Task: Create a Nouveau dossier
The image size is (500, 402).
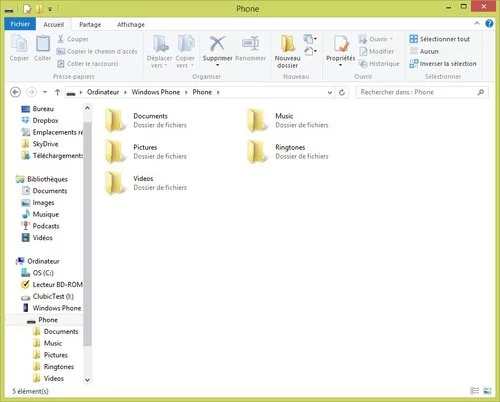Action: pyautogui.click(x=287, y=51)
